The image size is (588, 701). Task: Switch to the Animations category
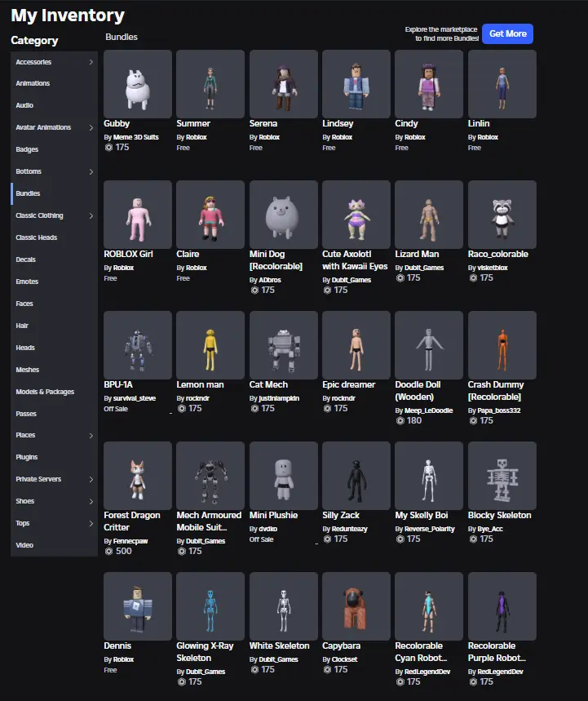tap(54, 83)
